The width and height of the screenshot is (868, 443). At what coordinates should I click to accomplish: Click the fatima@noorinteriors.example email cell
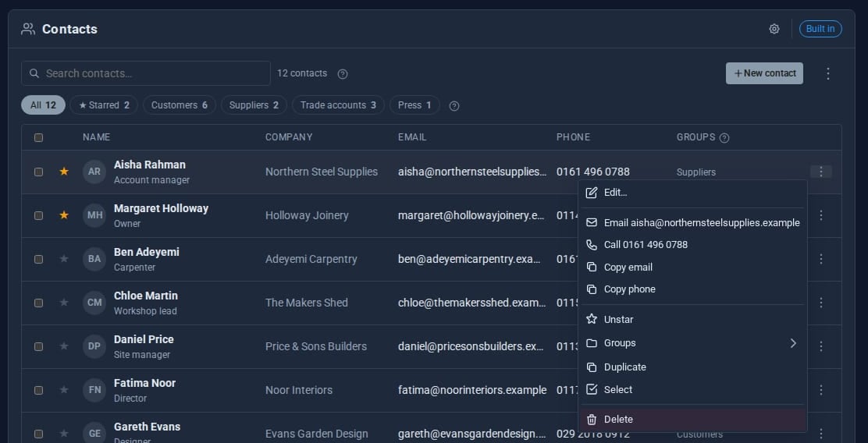click(x=472, y=391)
